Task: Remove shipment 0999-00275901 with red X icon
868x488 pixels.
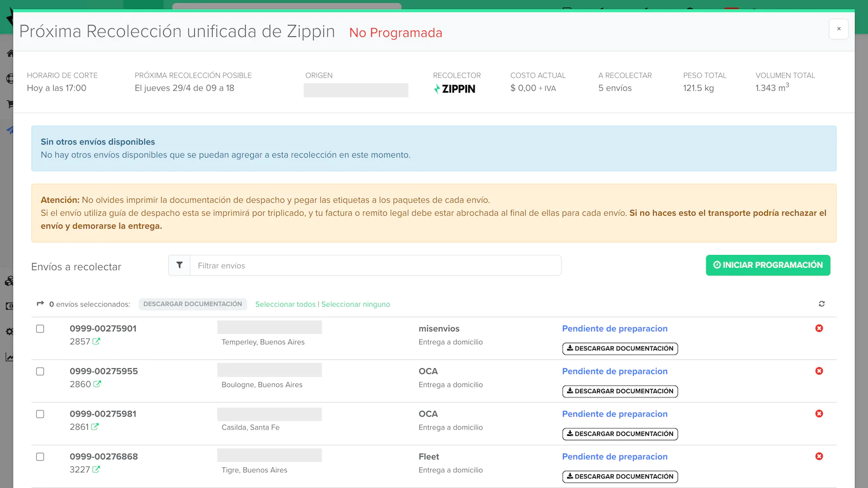Action: point(819,329)
